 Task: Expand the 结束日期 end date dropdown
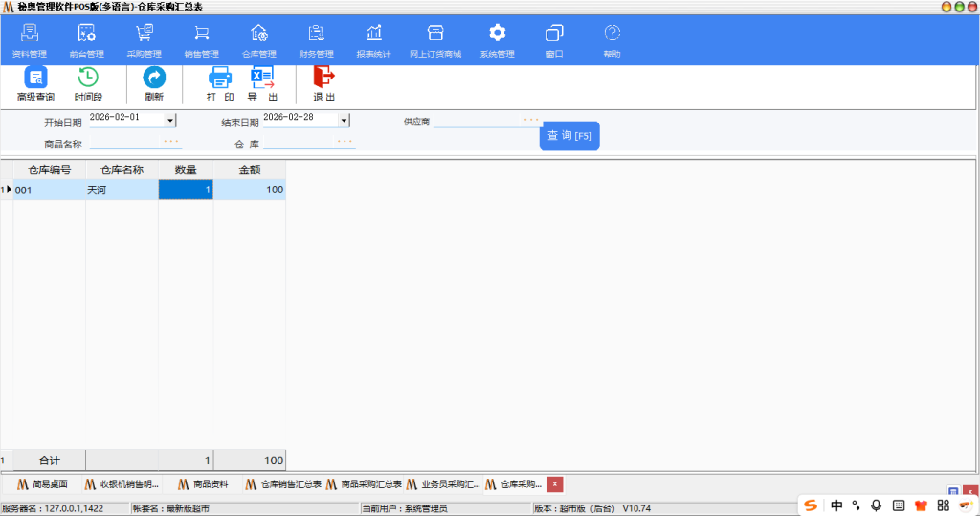344,121
